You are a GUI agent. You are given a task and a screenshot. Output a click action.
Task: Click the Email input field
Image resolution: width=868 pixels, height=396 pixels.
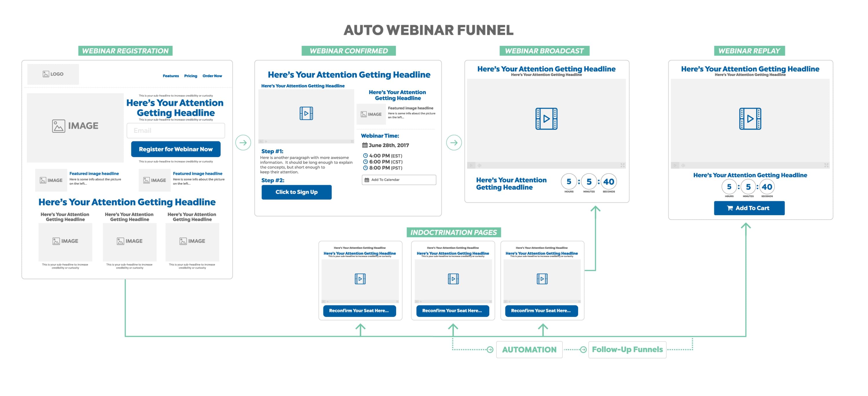176,131
